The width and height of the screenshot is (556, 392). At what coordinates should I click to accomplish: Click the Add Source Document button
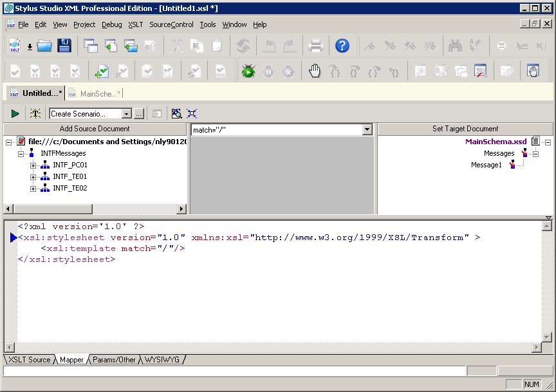(x=95, y=129)
